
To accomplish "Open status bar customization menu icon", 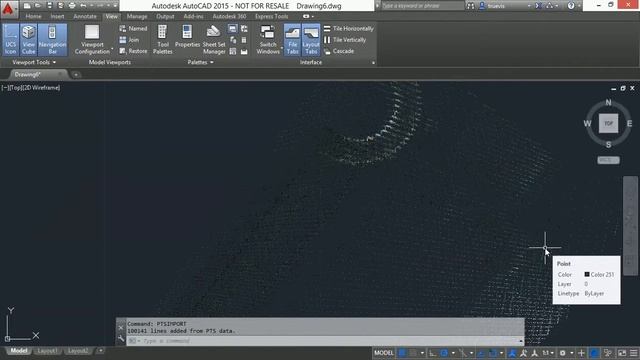I will click(634, 353).
